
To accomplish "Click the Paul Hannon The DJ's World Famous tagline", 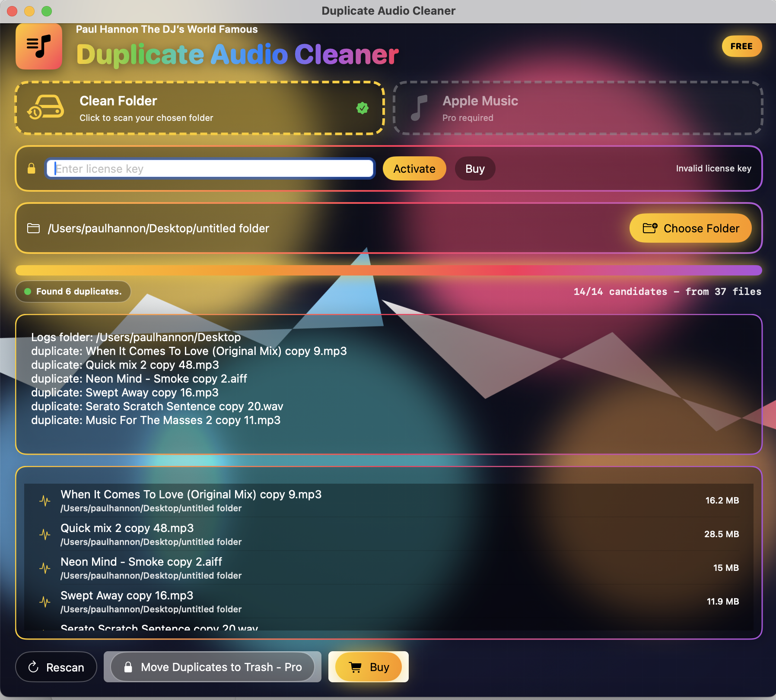I will (167, 29).
